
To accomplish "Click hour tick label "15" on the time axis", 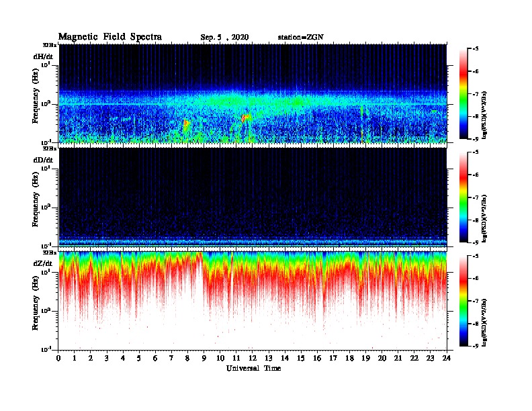I will coord(301,359).
